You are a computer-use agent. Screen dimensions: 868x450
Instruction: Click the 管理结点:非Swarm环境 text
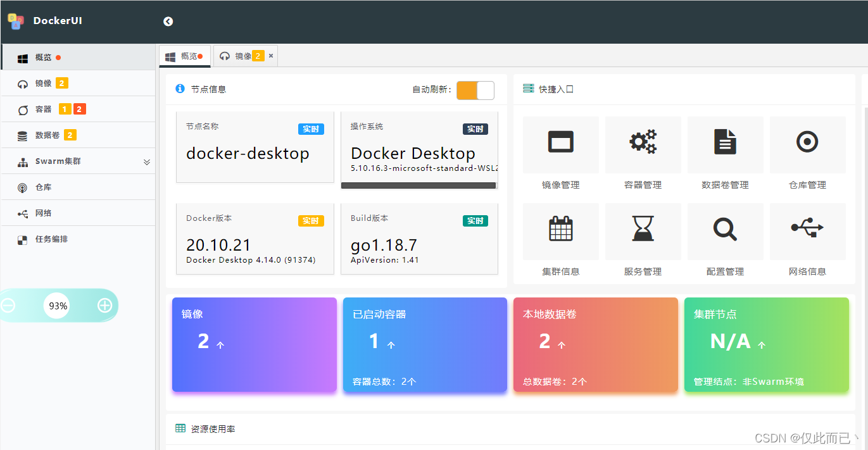click(749, 382)
